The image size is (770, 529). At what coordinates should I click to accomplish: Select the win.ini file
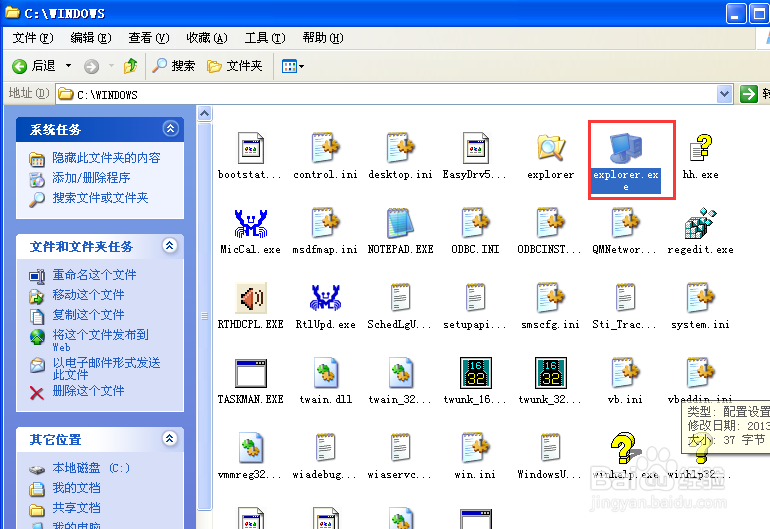coord(475,448)
